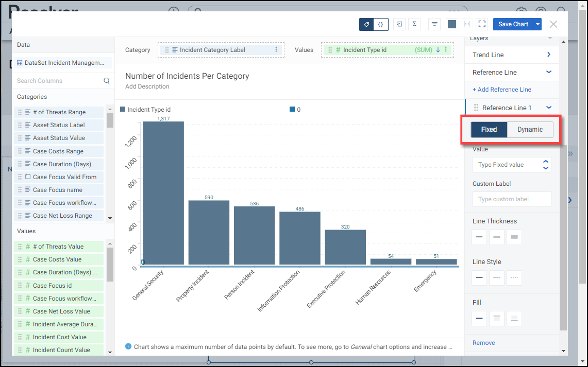Select the thickest line thickness option
Viewport: 588px width, 367px height.
click(514, 237)
